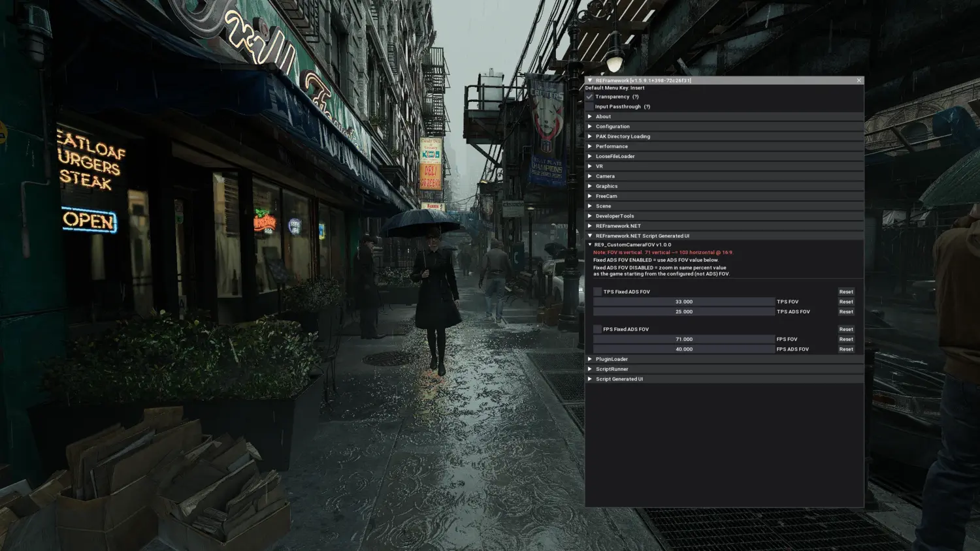Expand the LooseFileLoader section
980x551 pixels.
pyautogui.click(x=614, y=156)
